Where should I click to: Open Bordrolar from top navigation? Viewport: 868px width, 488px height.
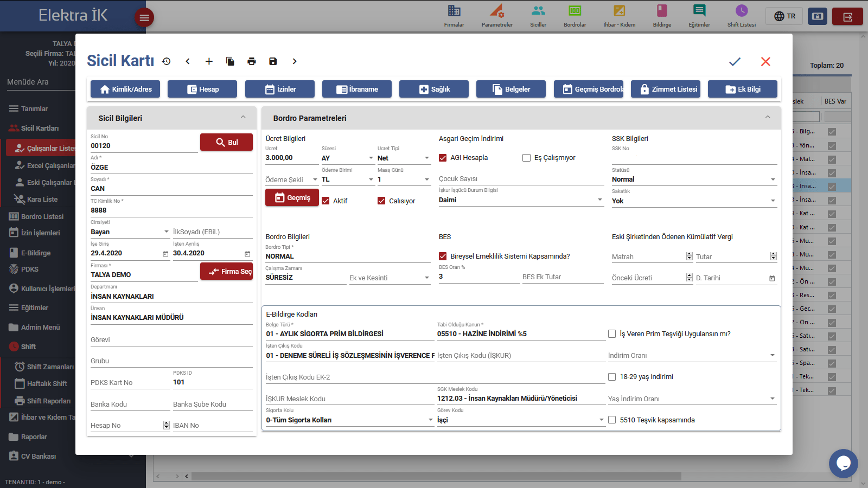(575, 16)
